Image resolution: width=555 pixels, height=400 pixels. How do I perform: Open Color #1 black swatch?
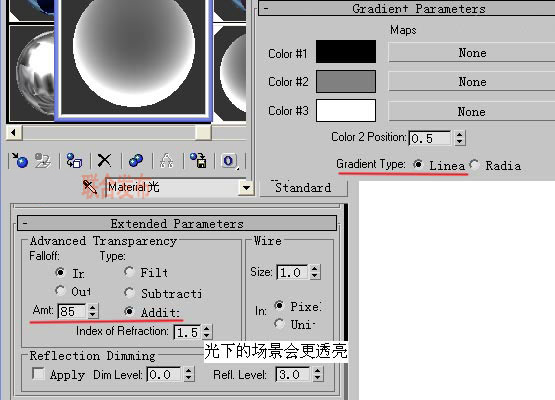[346, 52]
